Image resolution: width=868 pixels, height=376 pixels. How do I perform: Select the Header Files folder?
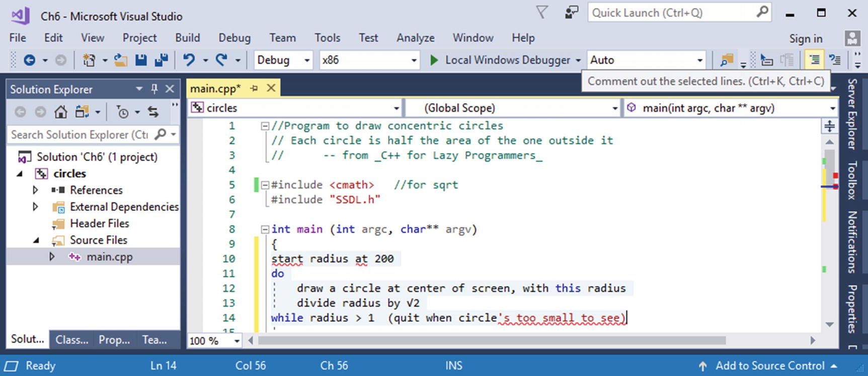point(99,223)
